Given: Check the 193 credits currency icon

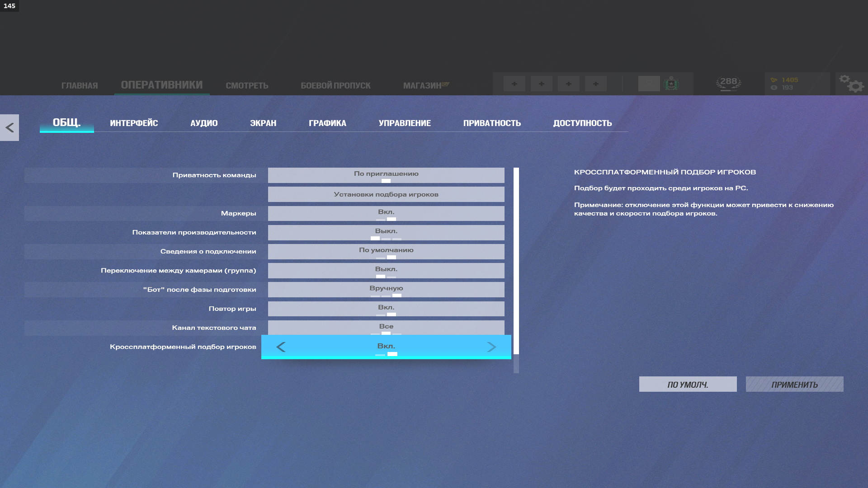Looking at the screenshot, I should point(774,88).
